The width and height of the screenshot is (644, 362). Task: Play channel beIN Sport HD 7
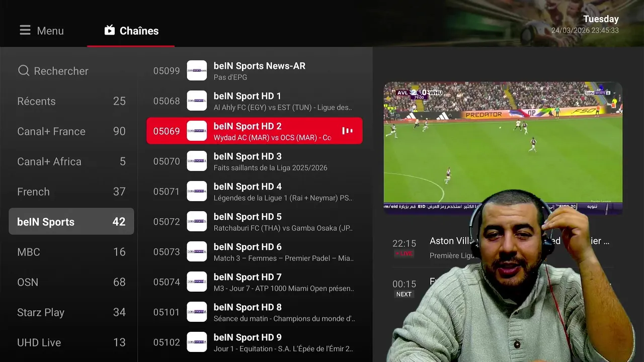[255, 282]
